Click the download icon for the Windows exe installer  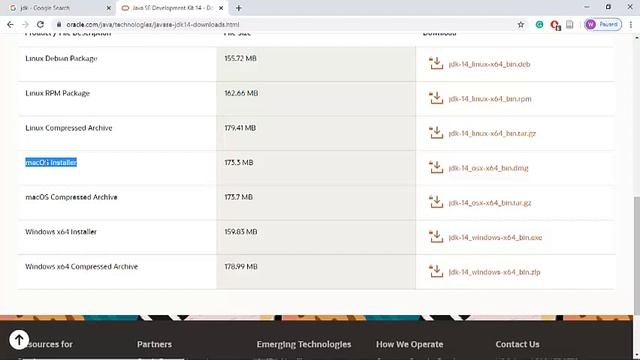(x=436, y=237)
